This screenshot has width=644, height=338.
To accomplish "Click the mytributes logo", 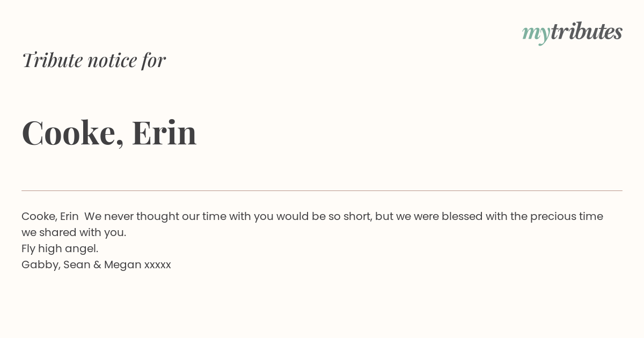I will pos(572,33).
